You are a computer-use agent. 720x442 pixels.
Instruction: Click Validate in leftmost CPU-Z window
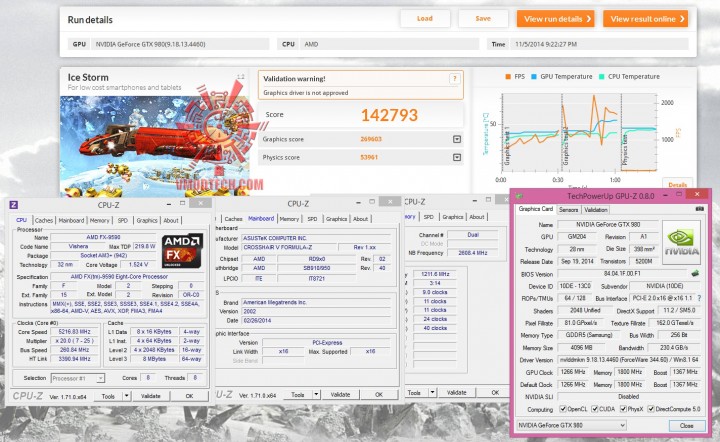(x=151, y=396)
